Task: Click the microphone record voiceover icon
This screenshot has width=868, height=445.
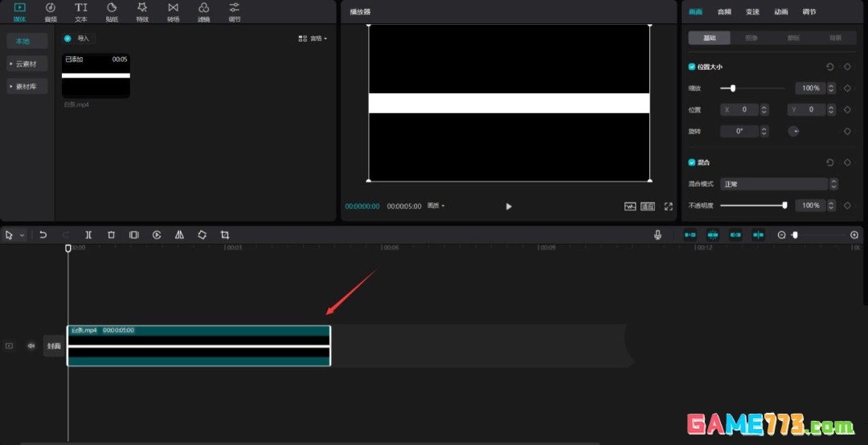Action: (657, 235)
